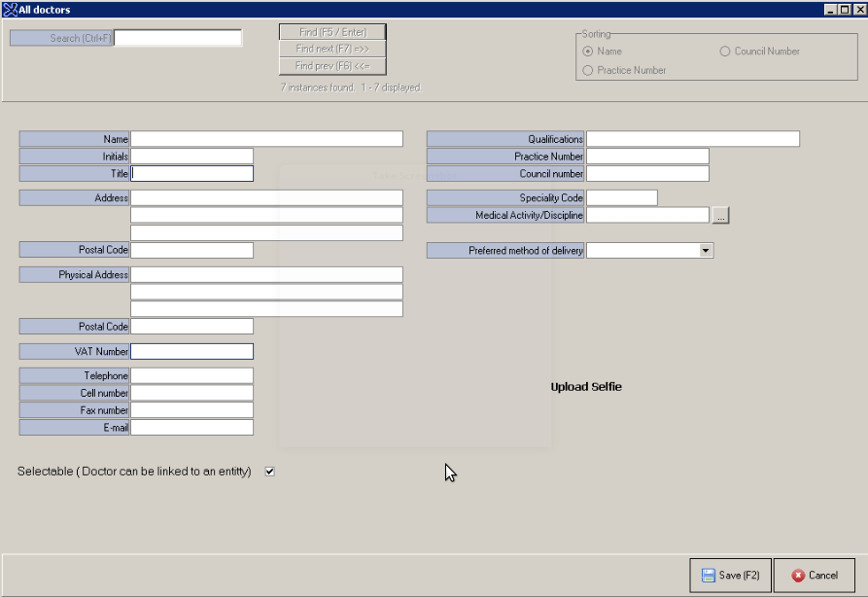Click the E-mail input field
868x597 pixels.
pyautogui.click(x=191, y=428)
